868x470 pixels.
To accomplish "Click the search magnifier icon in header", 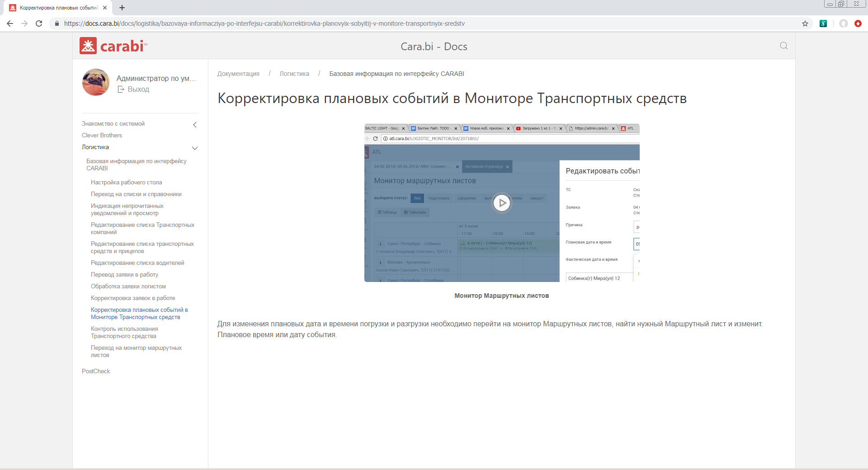I will coord(783,46).
